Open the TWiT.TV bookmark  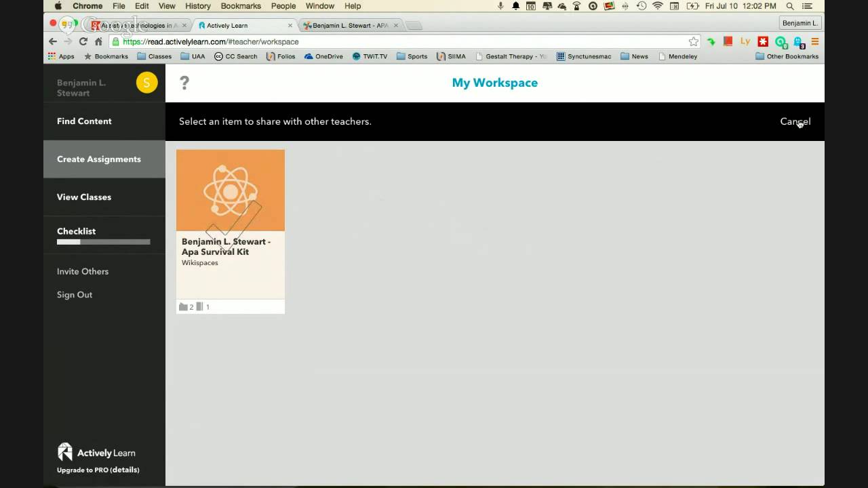[370, 56]
